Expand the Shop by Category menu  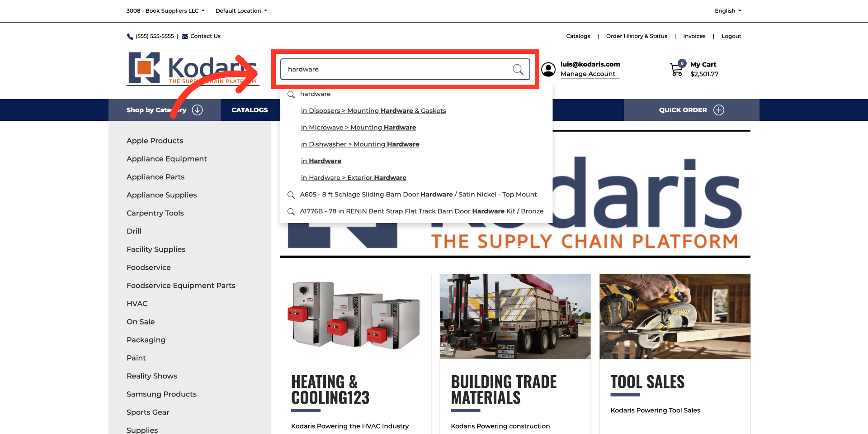point(165,110)
